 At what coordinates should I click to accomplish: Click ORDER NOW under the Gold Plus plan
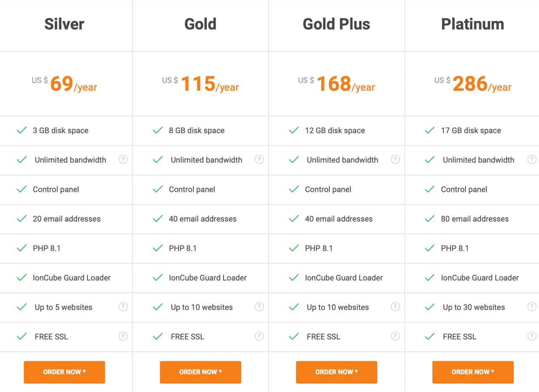(x=336, y=372)
